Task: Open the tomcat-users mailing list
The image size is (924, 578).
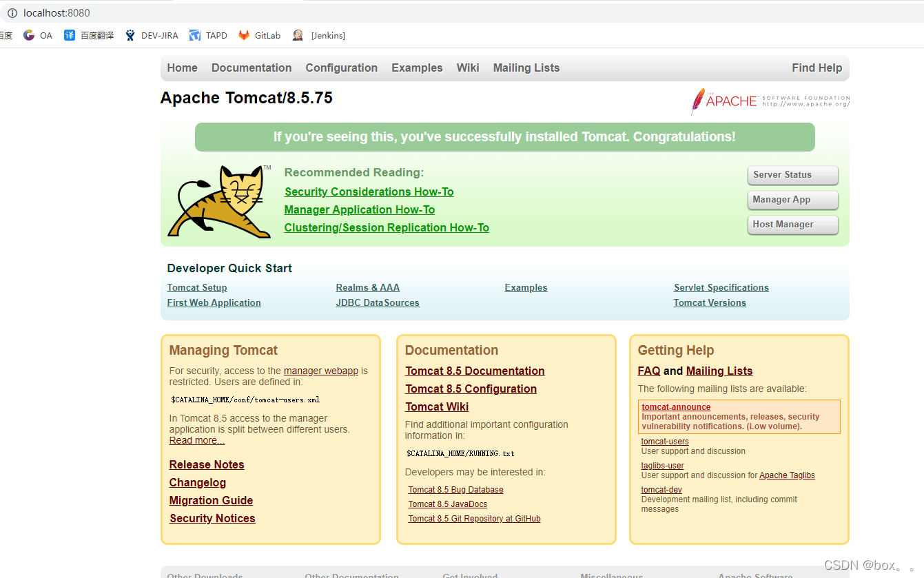Action: (665, 442)
